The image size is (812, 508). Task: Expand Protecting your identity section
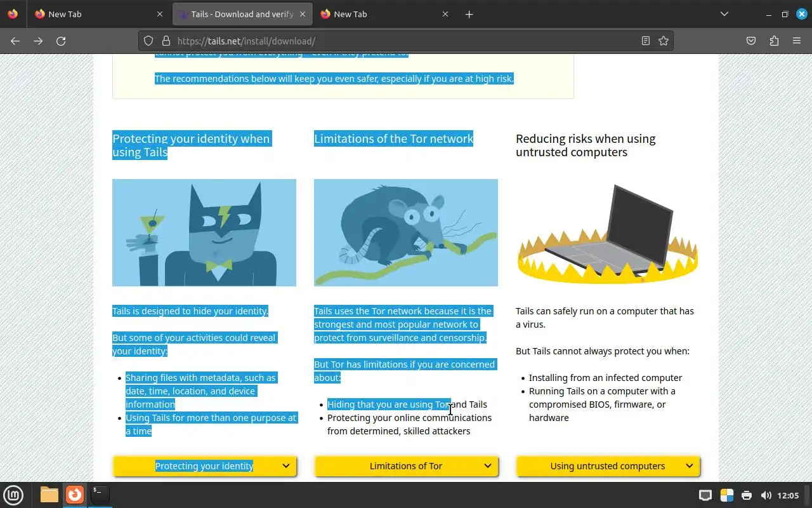pyautogui.click(x=204, y=466)
